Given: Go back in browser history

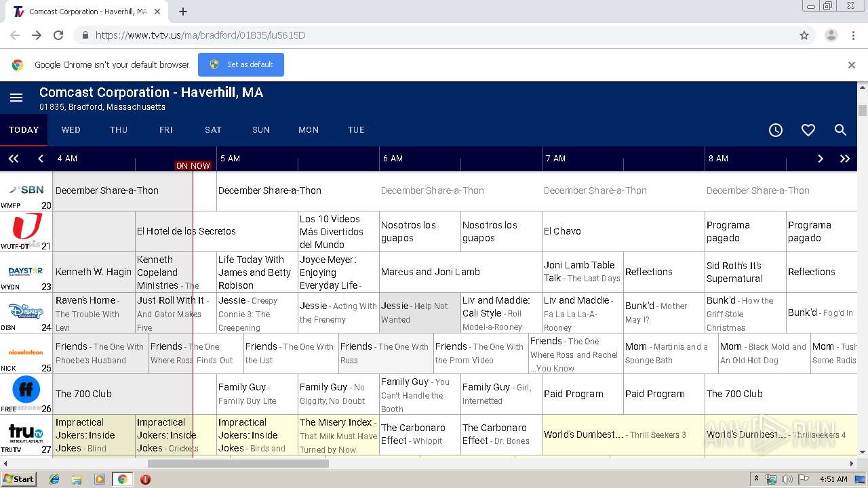Looking at the screenshot, I should click(15, 35).
